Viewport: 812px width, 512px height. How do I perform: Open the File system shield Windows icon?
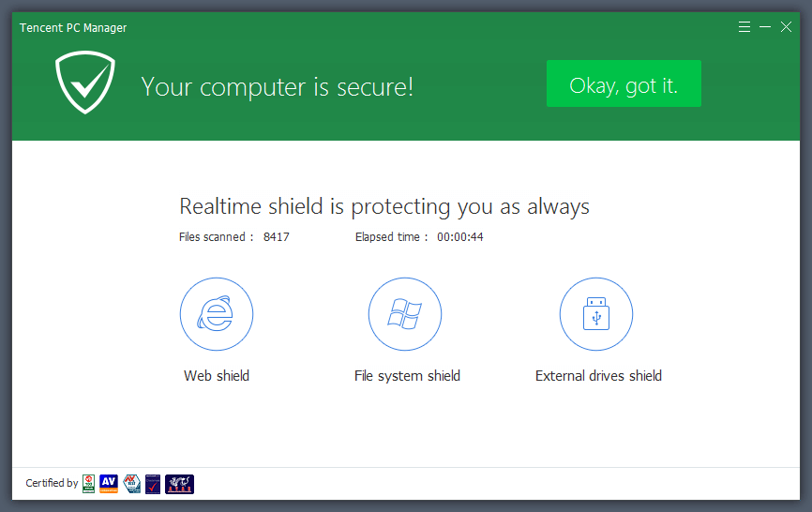click(x=405, y=314)
